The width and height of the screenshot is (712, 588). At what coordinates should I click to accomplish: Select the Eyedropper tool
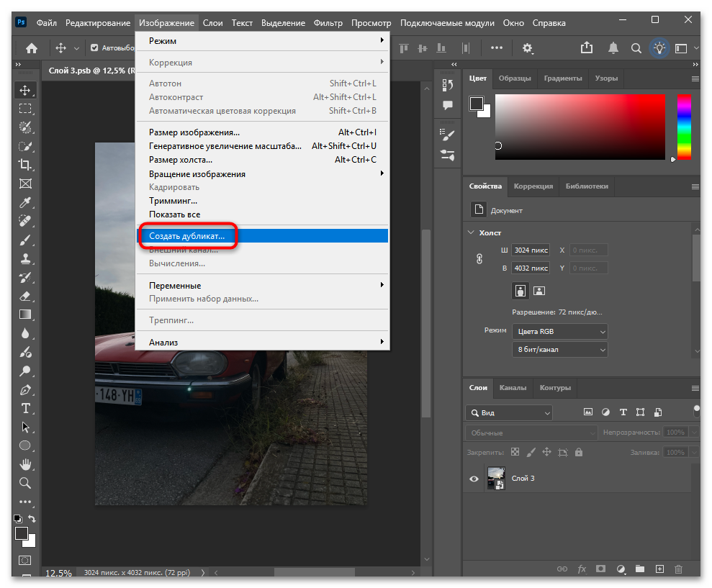tap(25, 202)
